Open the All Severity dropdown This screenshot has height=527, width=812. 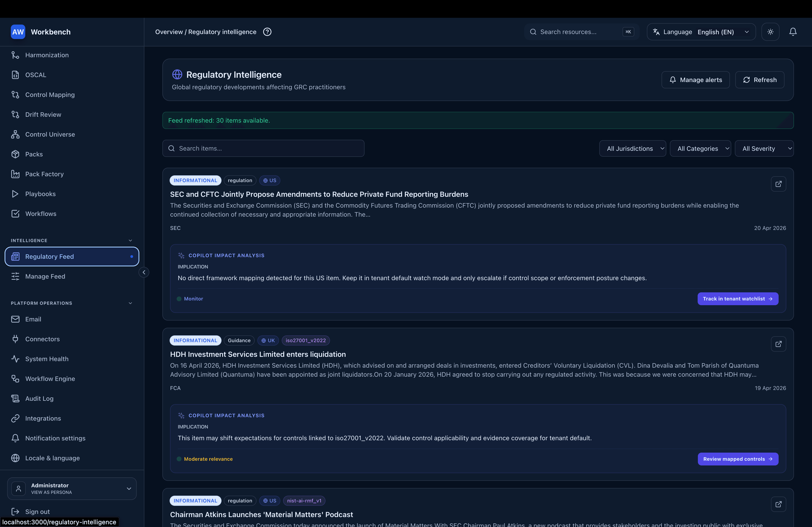click(764, 149)
